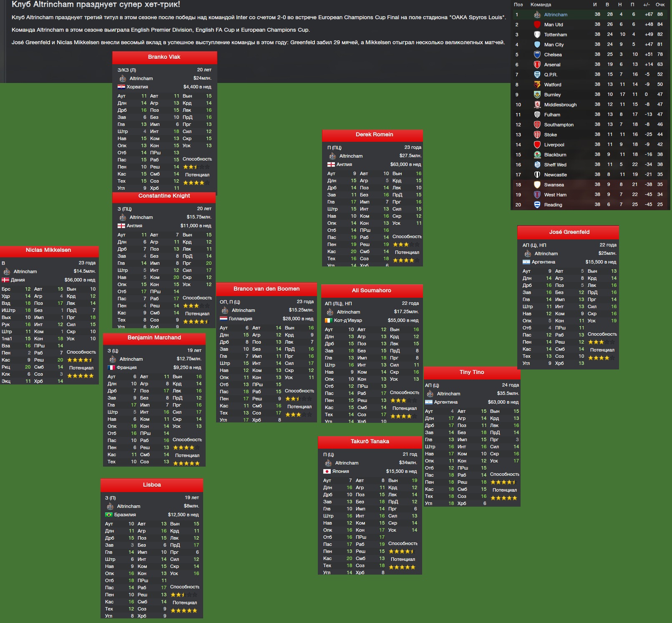Click the Altrincham club name on Tiny Tino's card

pos(448,394)
